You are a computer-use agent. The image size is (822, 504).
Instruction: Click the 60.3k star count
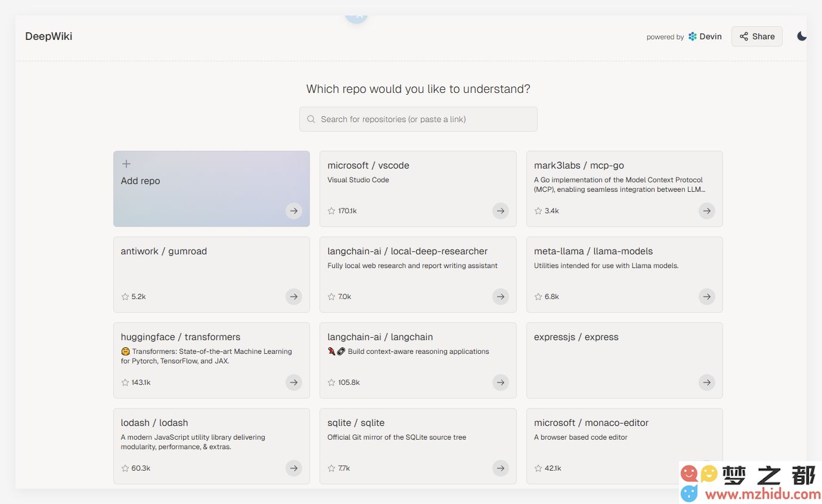[141, 468]
